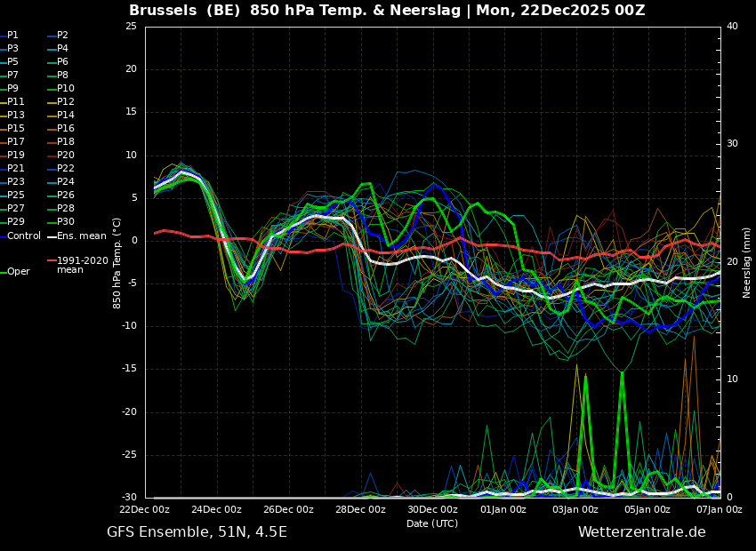Click the Date (UTC) axis label
This screenshot has width=756, height=551.
(432, 524)
